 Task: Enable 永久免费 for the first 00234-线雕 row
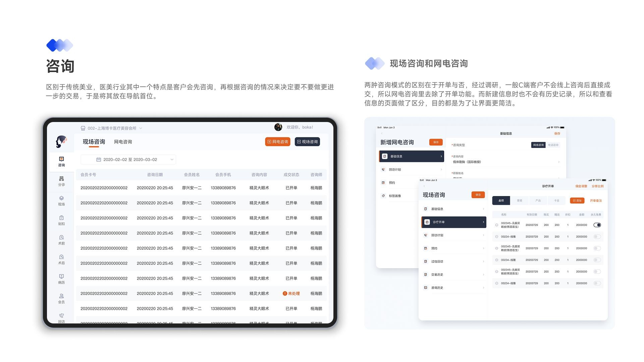(x=597, y=237)
